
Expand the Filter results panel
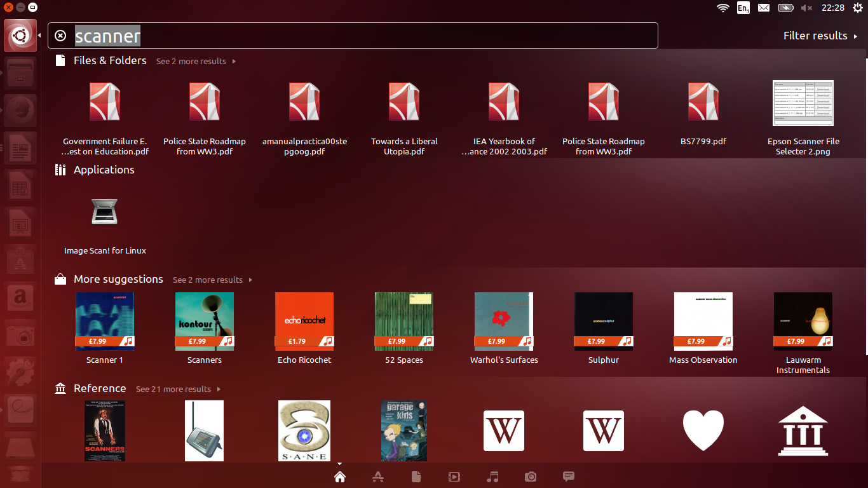tap(820, 36)
